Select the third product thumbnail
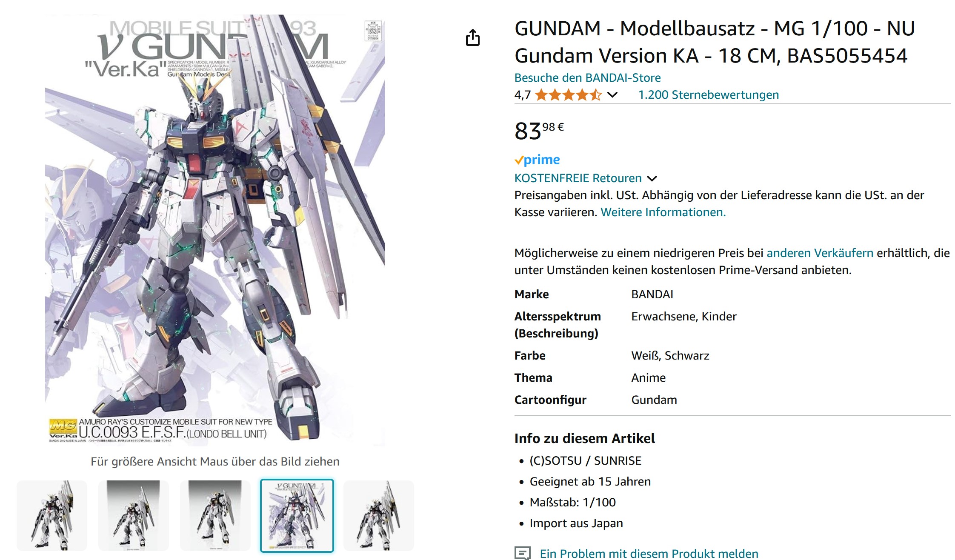This screenshot has width=955, height=560. 215,515
